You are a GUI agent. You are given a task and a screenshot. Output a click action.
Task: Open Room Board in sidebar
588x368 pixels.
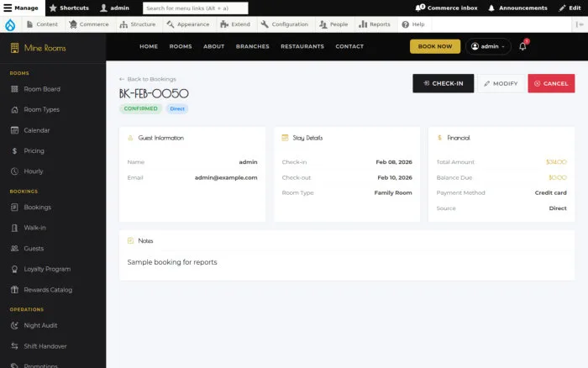[x=42, y=89]
